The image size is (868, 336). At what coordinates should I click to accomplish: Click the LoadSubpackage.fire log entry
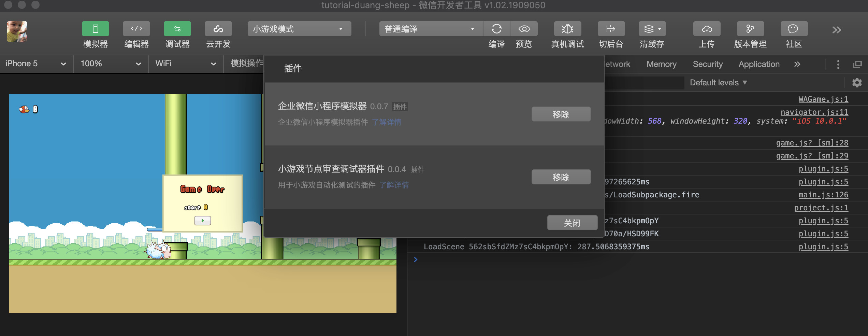652,195
